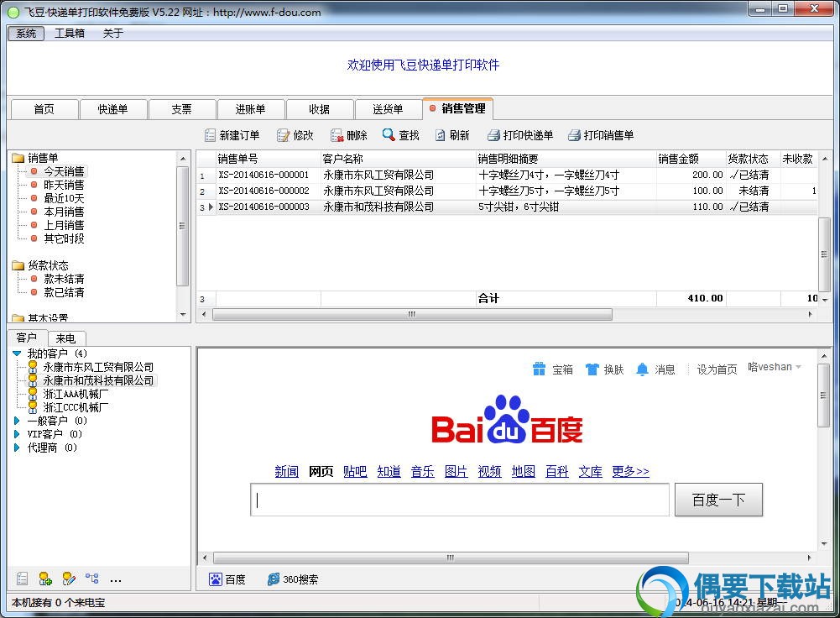Refresh the order list with 刷新

[x=451, y=135]
